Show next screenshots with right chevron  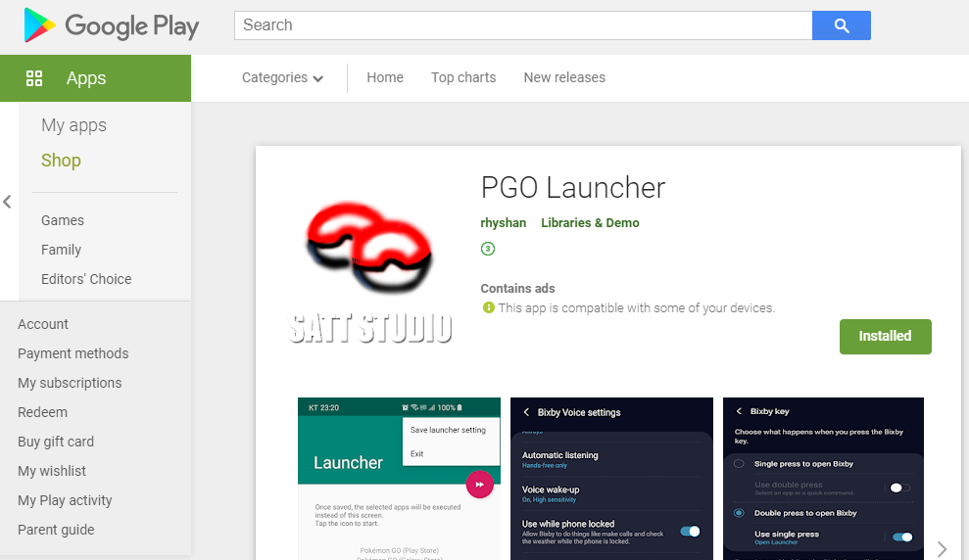(x=942, y=549)
